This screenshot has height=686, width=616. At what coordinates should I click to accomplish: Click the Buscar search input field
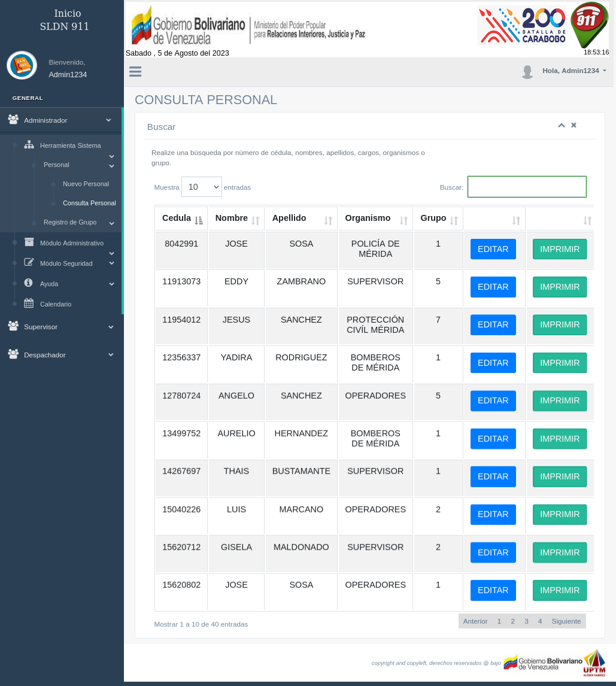point(527,187)
